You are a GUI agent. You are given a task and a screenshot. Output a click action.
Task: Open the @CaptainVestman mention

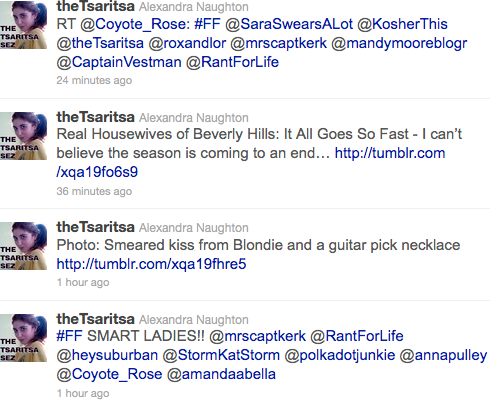pos(119,62)
